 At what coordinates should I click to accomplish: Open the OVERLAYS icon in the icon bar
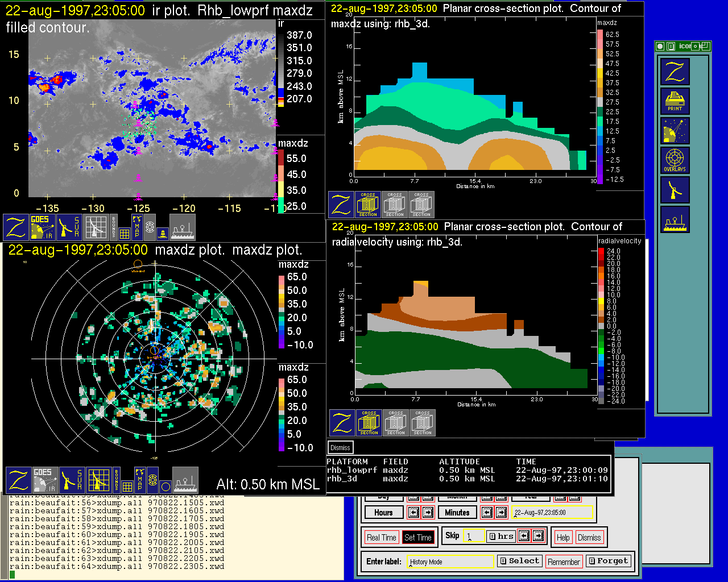tap(675, 160)
